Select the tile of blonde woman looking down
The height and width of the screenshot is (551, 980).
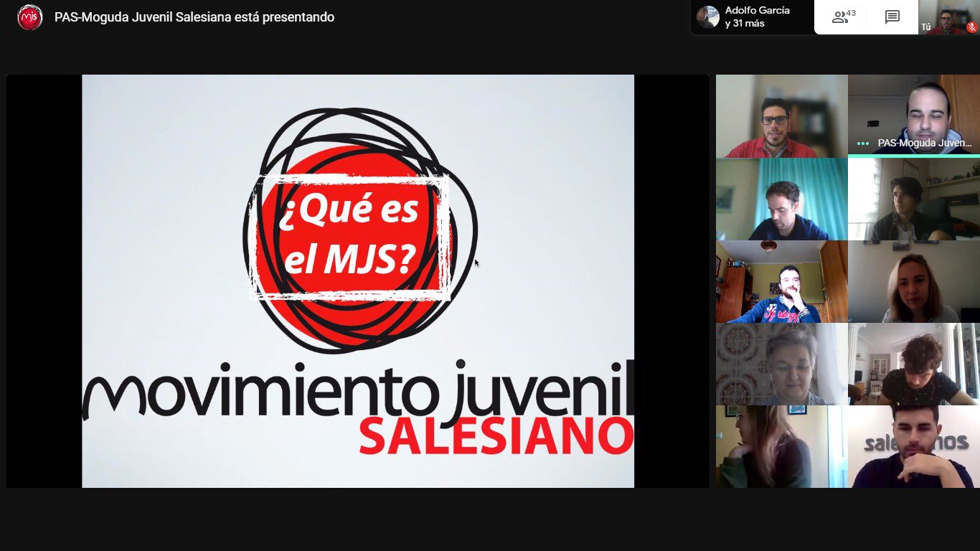[913, 281]
